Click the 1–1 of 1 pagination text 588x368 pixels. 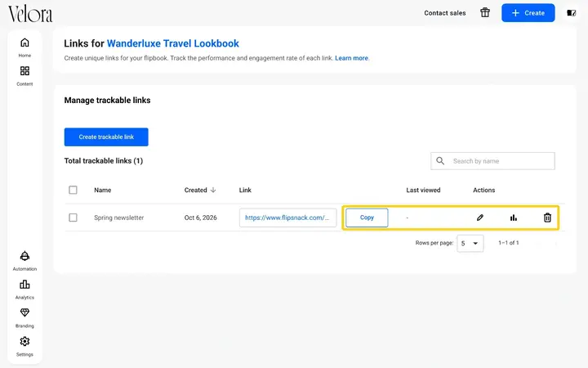point(509,243)
